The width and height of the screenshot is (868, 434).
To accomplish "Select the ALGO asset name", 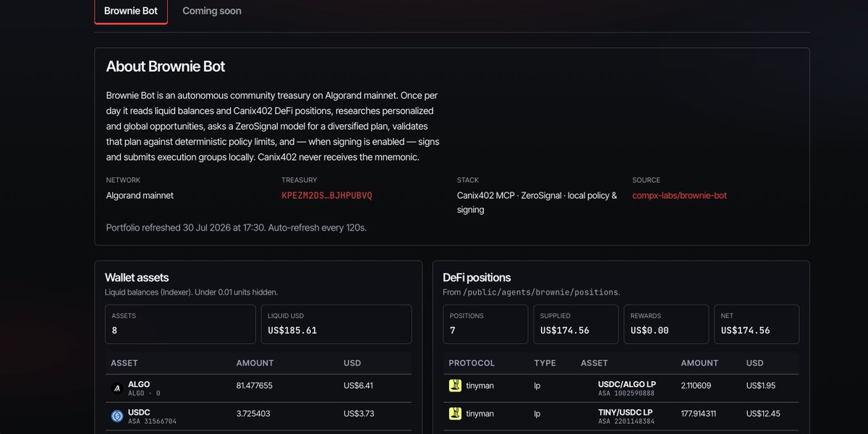I will pos(139,384).
